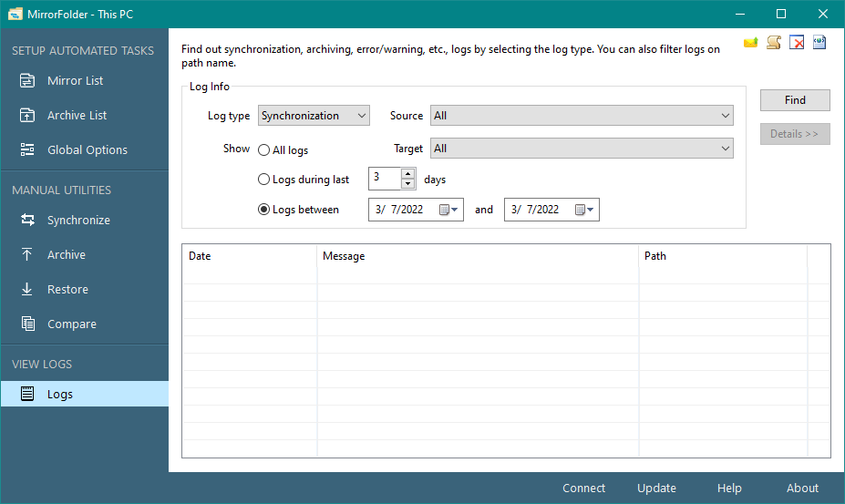Open the Source dropdown
The height and width of the screenshot is (504, 845).
tap(582, 116)
